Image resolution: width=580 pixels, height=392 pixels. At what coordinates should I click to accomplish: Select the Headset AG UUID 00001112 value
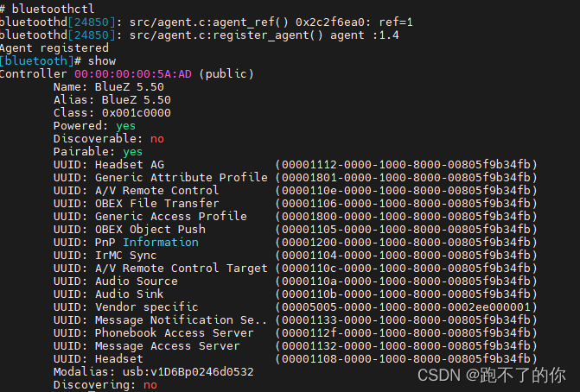pyautogui.click(x=406, y=165)
